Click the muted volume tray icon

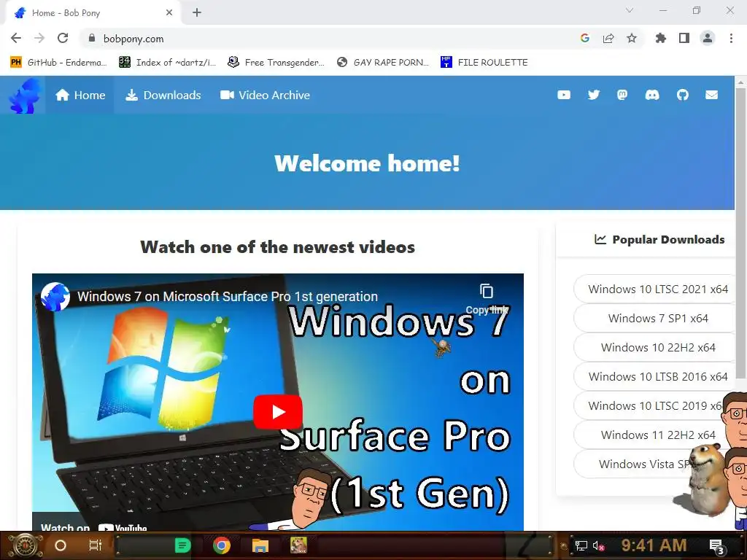598,545
